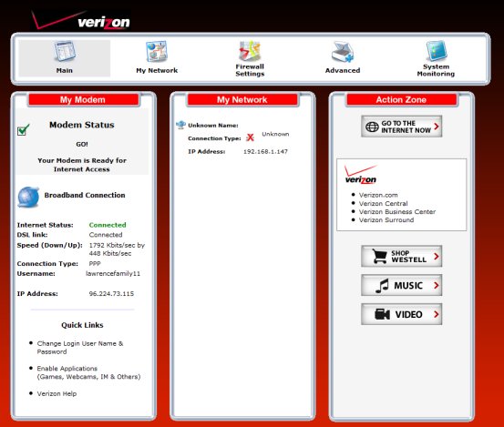Open the Verizon Help quick link

[57, 393]
